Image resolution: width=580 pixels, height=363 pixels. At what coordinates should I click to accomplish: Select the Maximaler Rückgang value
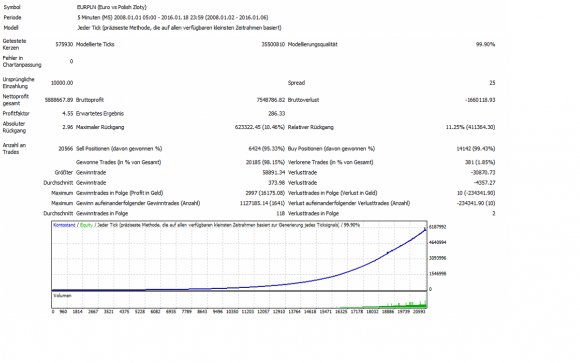260,127
